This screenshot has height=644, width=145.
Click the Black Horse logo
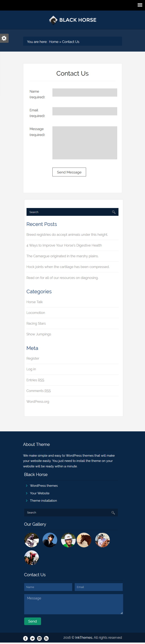(x=72, y=20)
